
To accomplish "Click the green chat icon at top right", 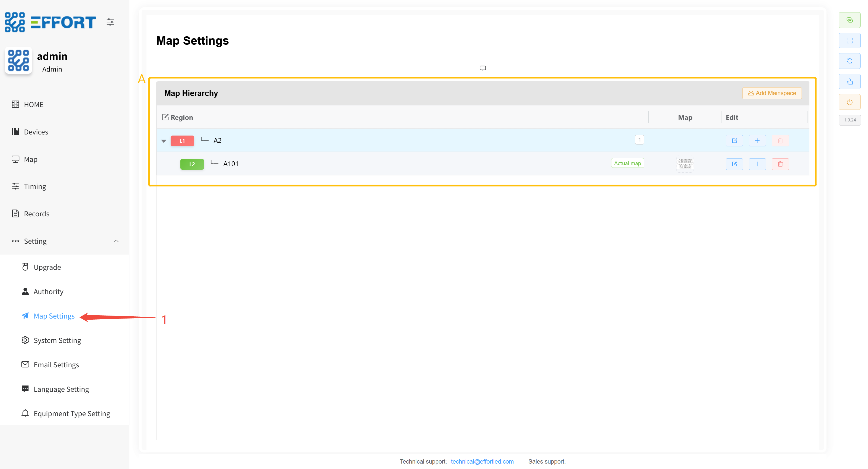I will pos(850,20).
